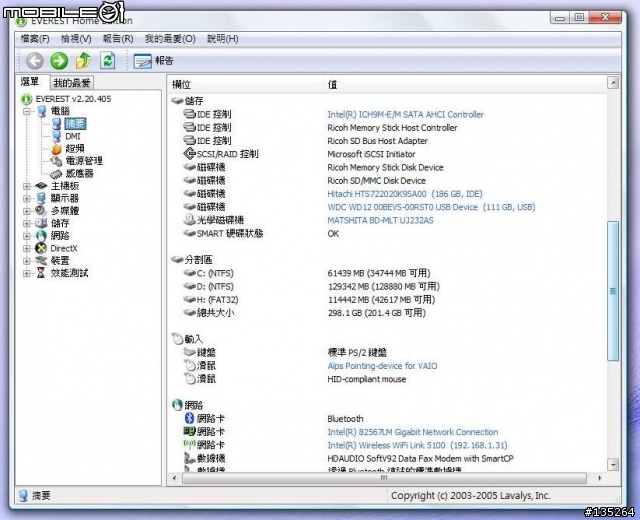The width and height of the screenshot is (640, 520).
Task: Click the 光學磁碟機 optical drive icon
Action: [x=189, y=220]
